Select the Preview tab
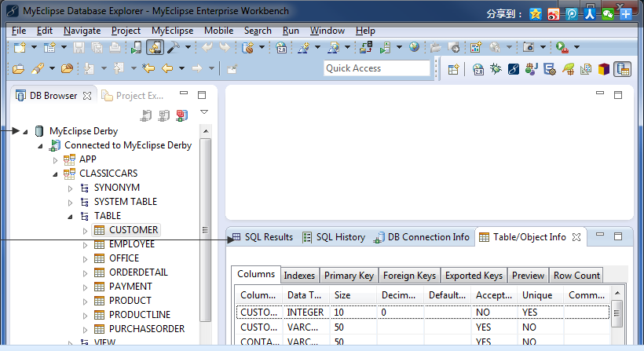The width and height of the screenshot is (644, 351). coord(529,276)
